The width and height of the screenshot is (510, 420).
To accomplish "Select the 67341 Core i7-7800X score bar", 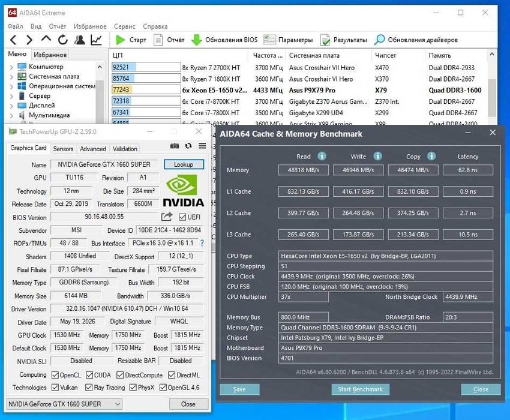I will (x=146, y=112).
